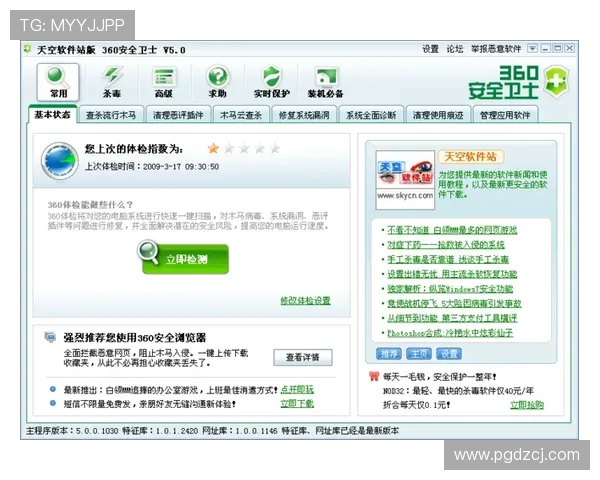Click the 特征库 1.0.1.2420 status text
This screenshot has width=600, height=480.
(x=160, y=431)
